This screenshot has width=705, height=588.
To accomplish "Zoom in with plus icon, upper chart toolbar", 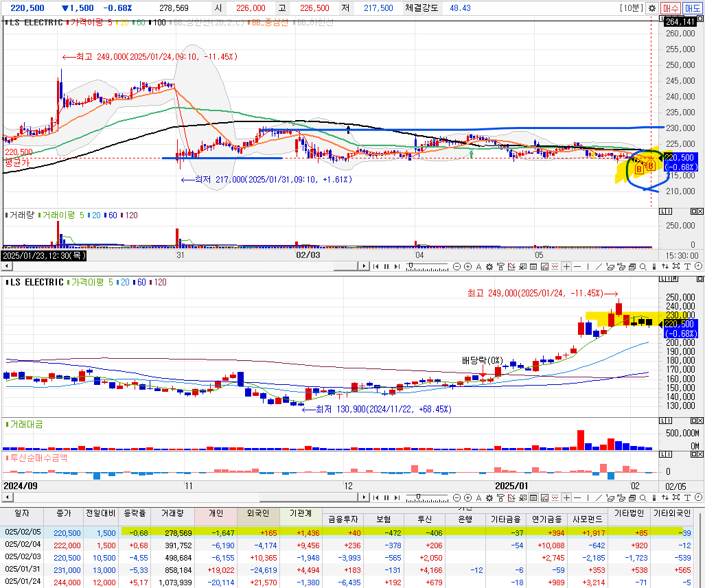I will [x=467, y=267].
